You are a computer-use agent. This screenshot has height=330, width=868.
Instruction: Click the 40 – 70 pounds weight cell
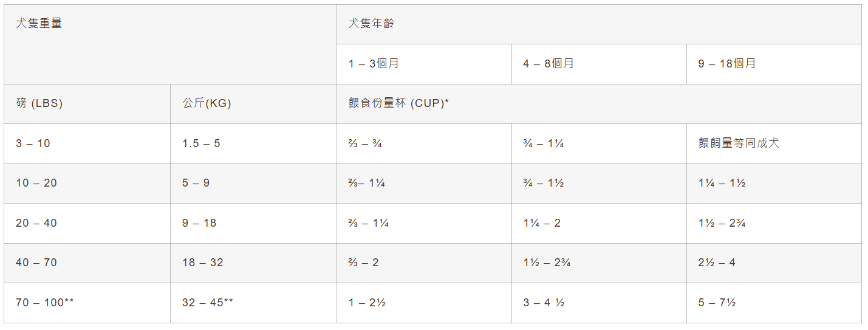coord(36,263)
